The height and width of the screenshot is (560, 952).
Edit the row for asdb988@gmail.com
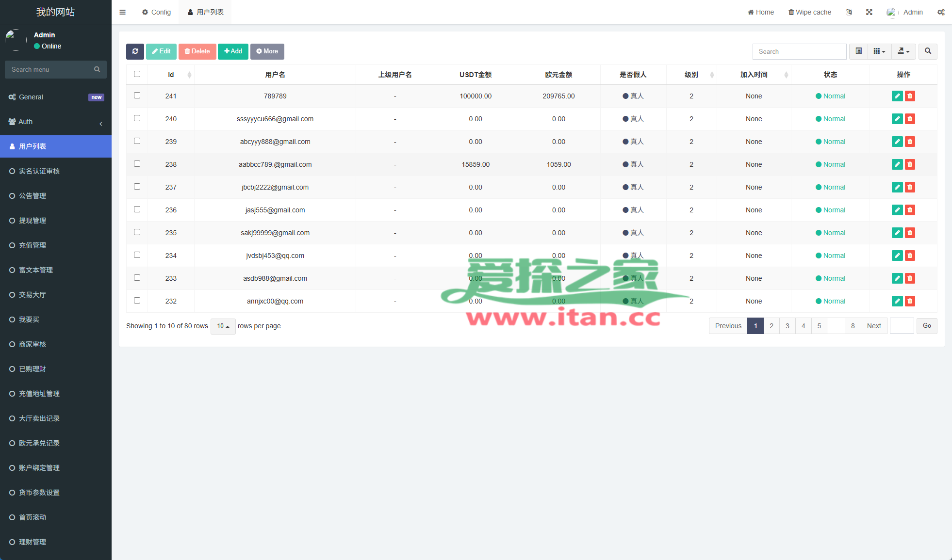point(897,278)
